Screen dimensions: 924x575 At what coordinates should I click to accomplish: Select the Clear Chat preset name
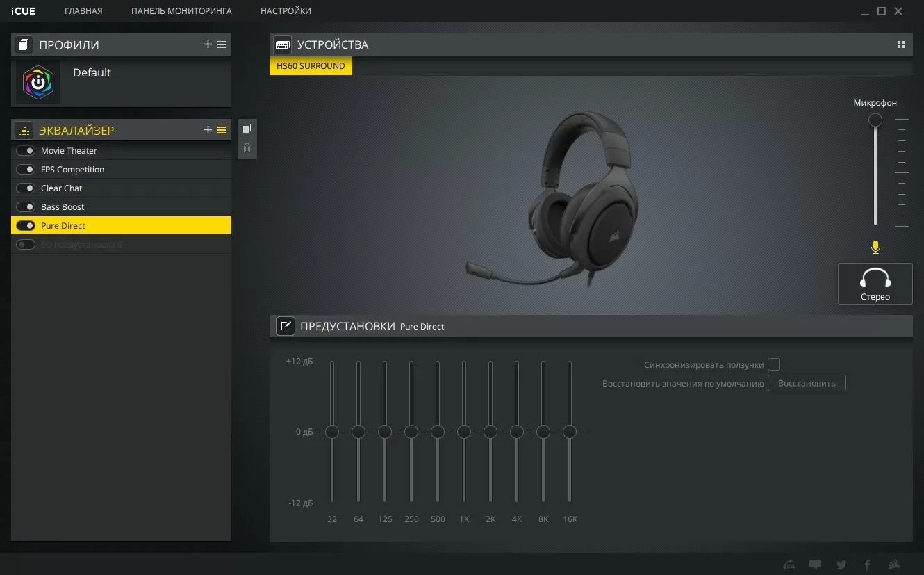click(61, 188)
